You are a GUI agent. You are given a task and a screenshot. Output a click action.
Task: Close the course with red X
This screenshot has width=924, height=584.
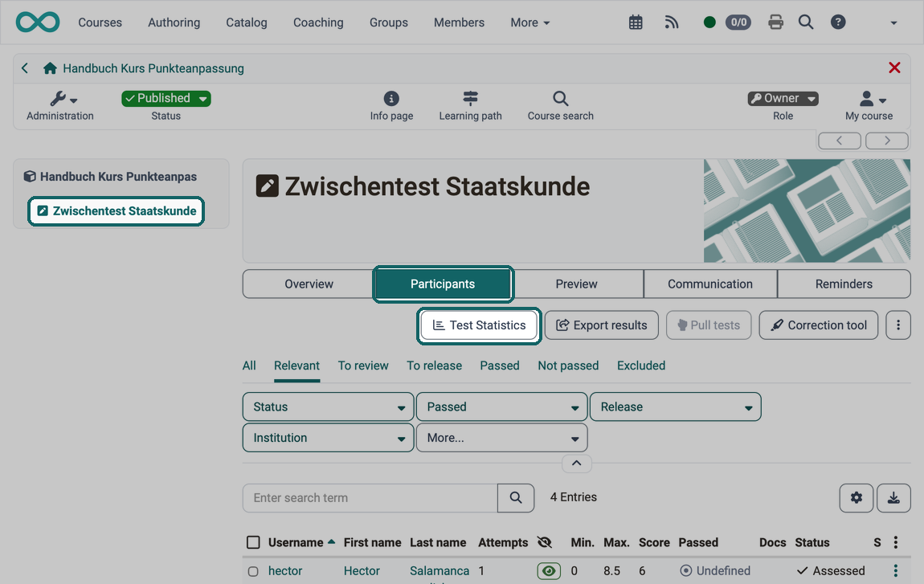(894, 67)
